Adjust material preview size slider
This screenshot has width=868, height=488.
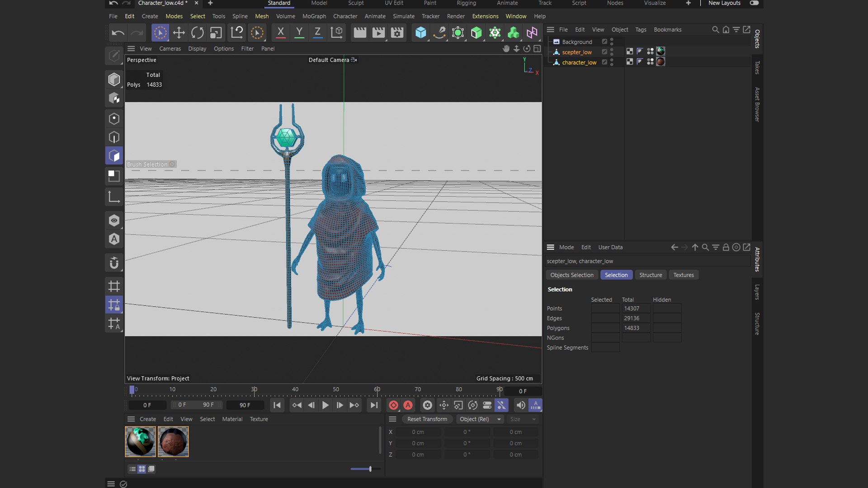coord(370,469)
